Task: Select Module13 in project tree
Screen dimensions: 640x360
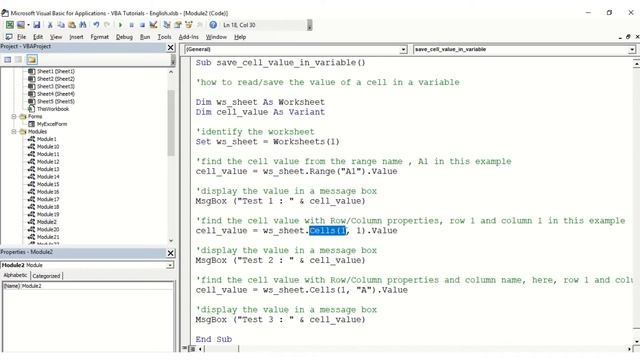Action: click(x=48, y=169)
